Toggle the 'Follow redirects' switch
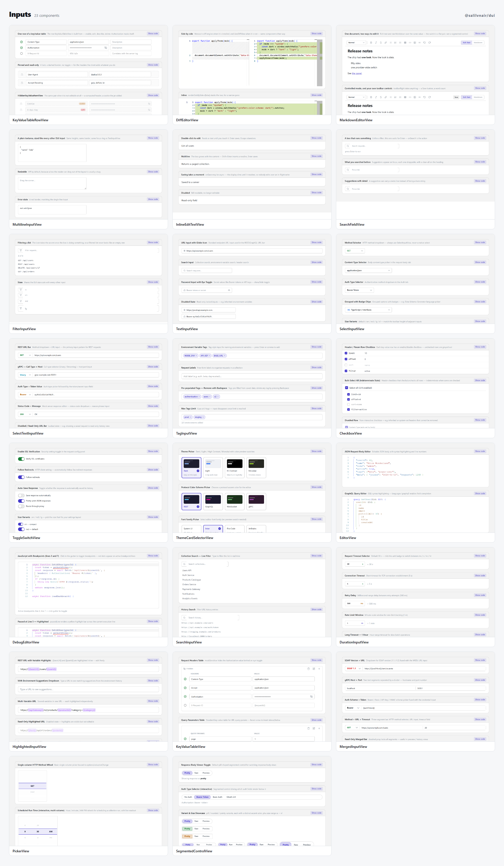The image size is (504, 866). 21,477
